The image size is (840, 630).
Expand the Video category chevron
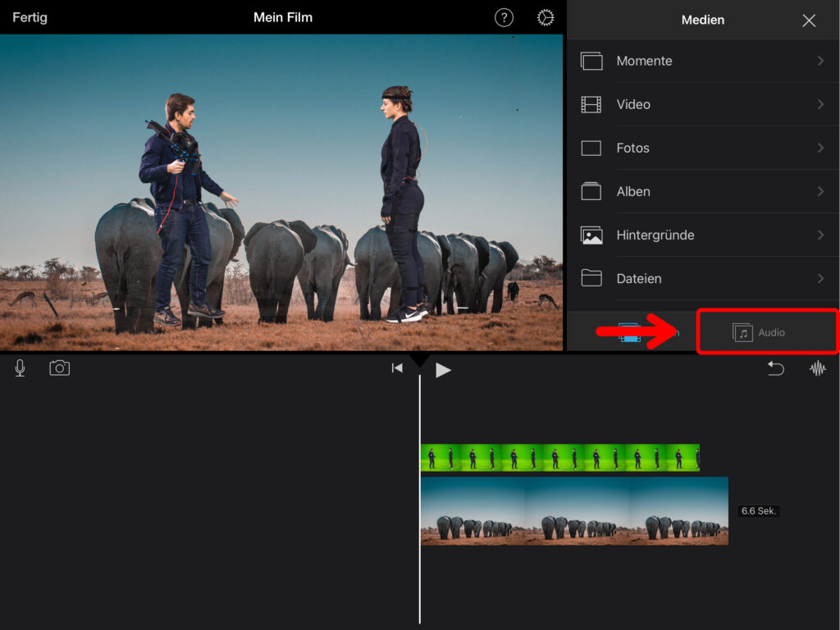820,104
